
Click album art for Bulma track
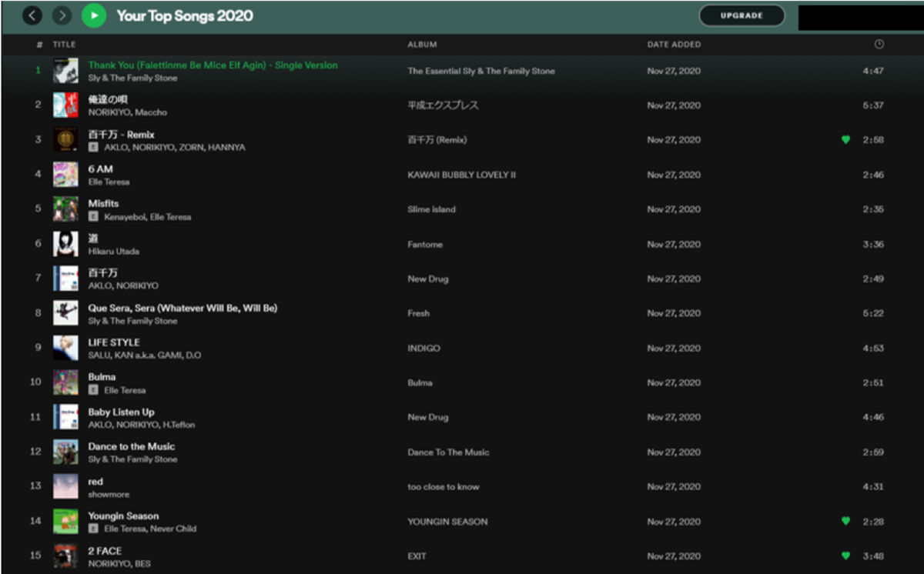[65, 382]
